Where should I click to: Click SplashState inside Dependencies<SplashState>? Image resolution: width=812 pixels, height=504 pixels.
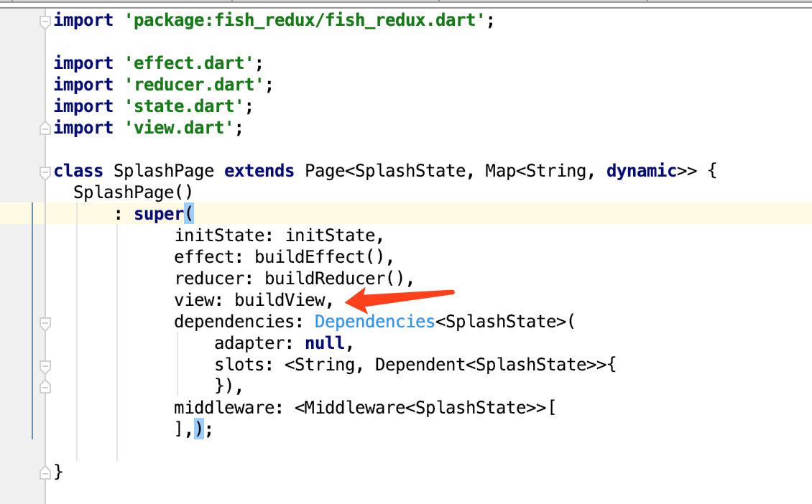coord(501,322)
